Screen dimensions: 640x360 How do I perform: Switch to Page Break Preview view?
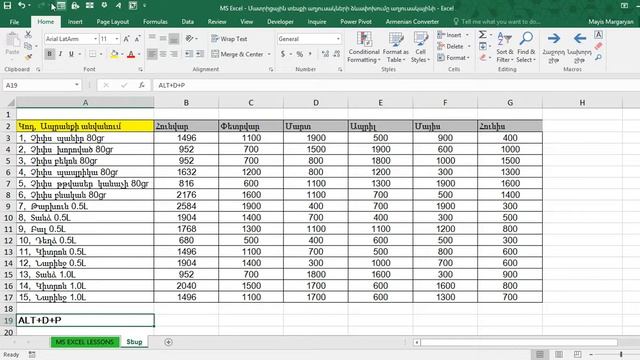(577, 354)
